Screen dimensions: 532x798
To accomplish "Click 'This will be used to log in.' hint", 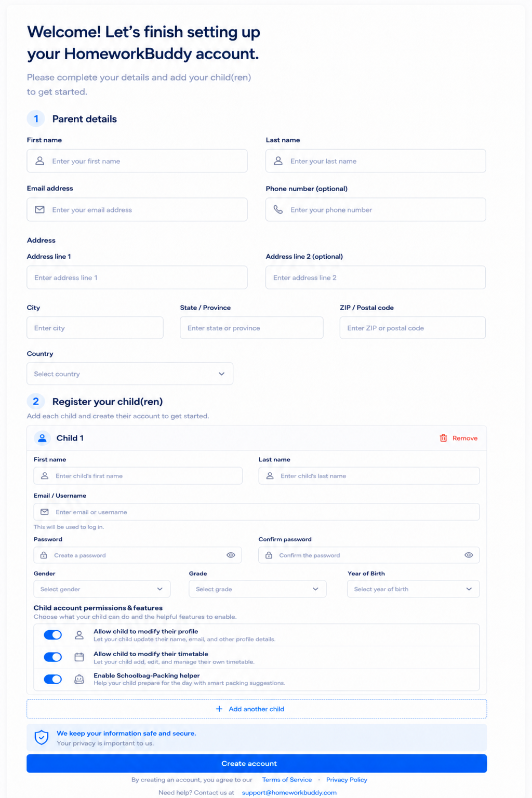I will [69, 527].
